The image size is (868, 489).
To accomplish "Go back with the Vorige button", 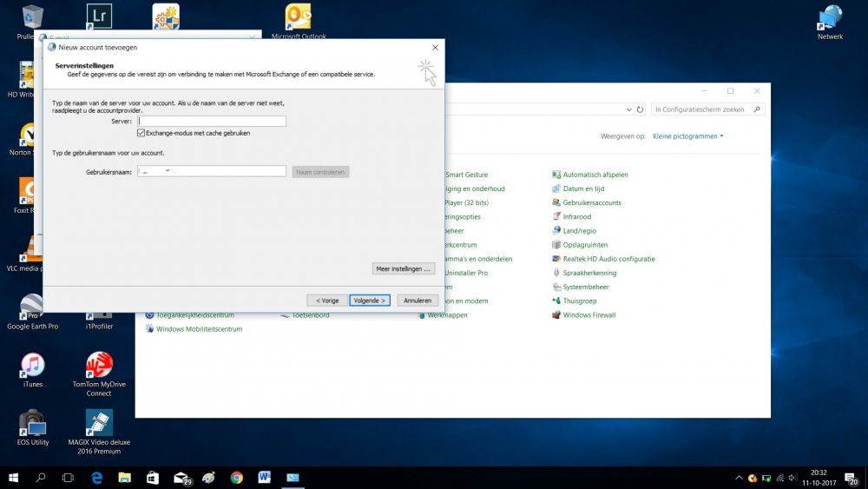I will click(x=326, y=301).
